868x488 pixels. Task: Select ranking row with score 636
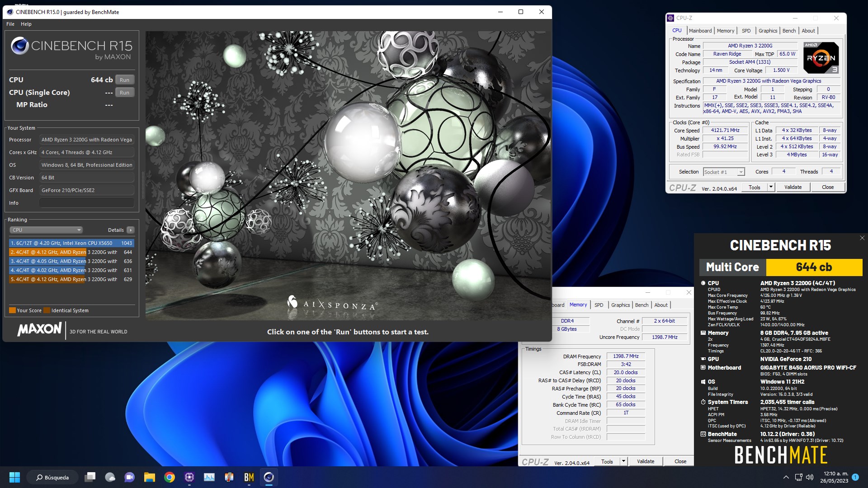tap(71, 261)
